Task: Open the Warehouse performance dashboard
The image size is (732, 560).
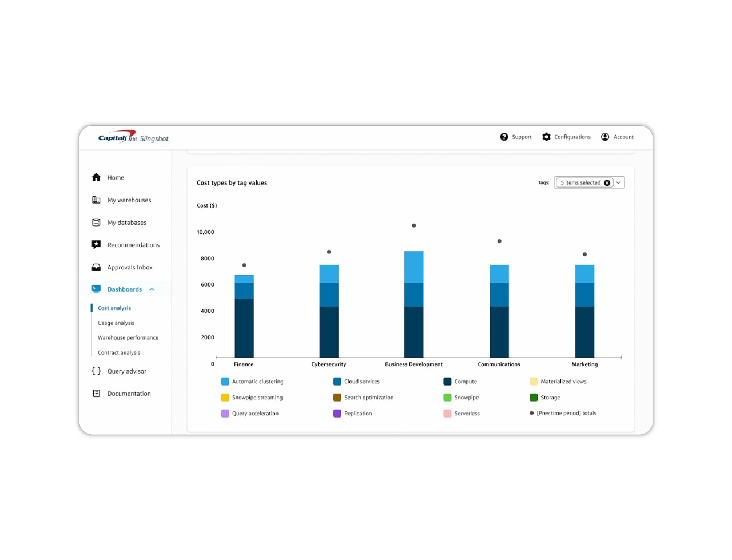Action: [x=128, y=337]
